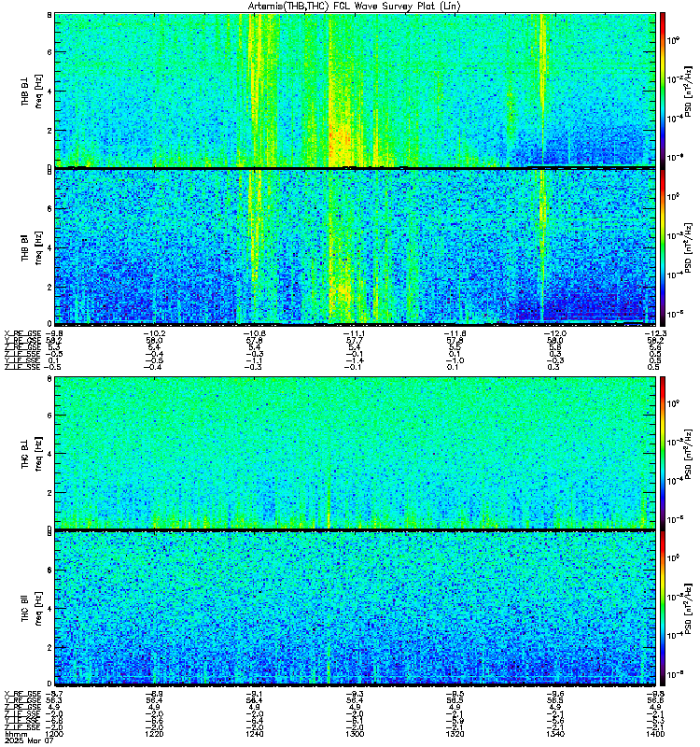Click the "-10.8" value in THB X_RE_GSE row
700x747 pixels.
[254, 333]
